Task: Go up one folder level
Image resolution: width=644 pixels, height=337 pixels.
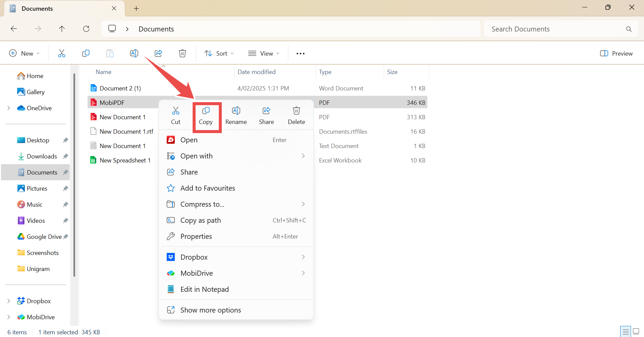Action: [62, 29]
